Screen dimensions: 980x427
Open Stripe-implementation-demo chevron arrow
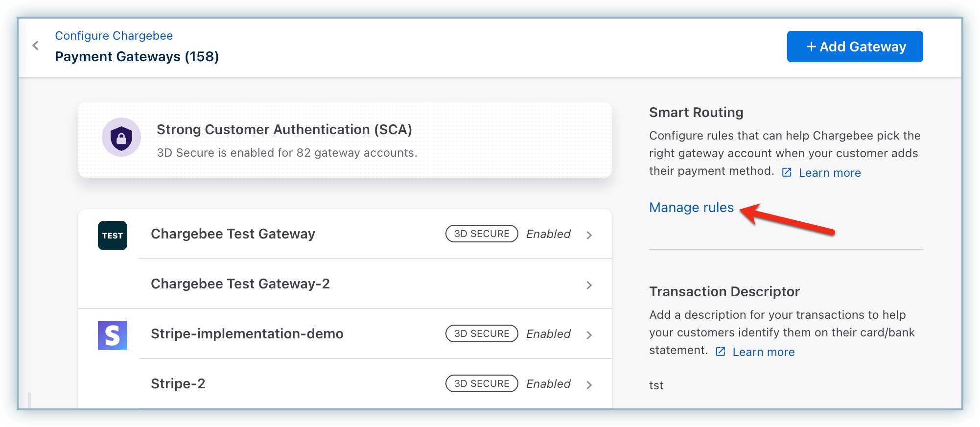coord(589,335)
